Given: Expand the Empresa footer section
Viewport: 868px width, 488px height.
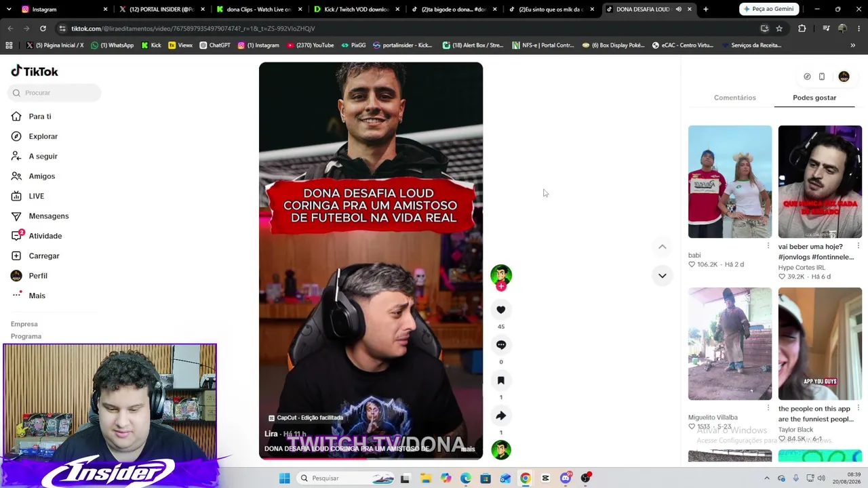Looking at the screenshot, I should pos(24,324).
